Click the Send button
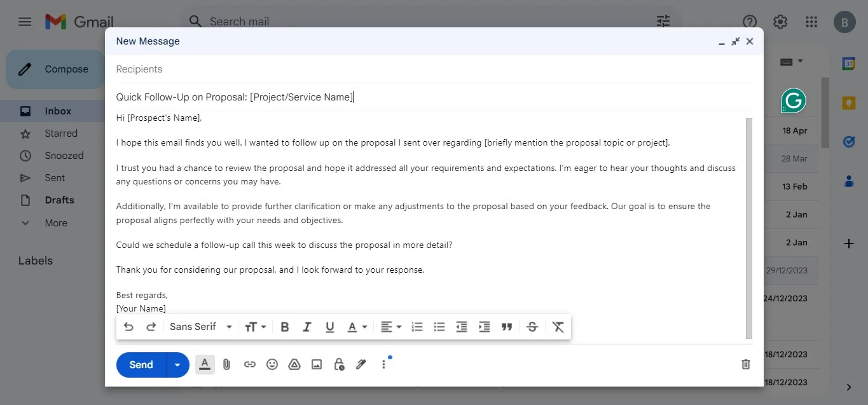Screen dimensions: 868x405 tap(140, 364)
